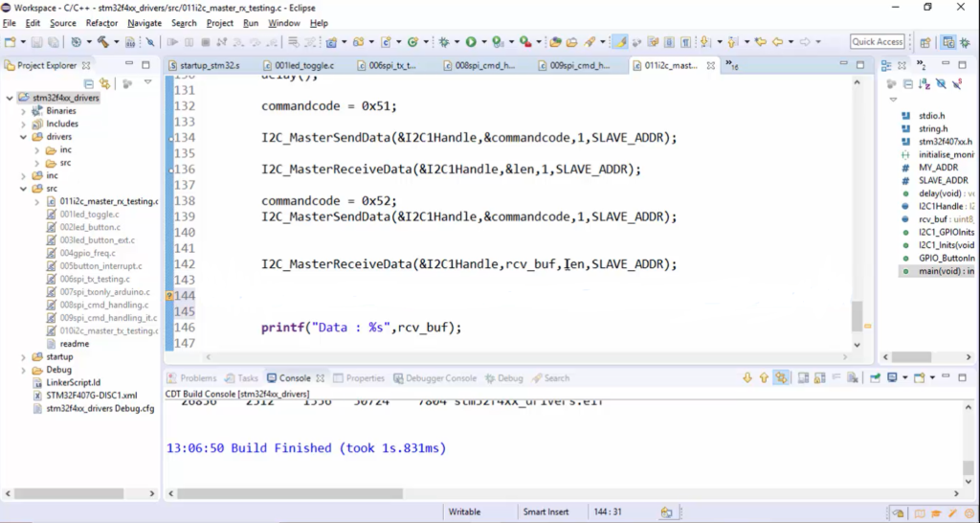Toggle console Wrap/Show error highlight icon

pos(781,377)
